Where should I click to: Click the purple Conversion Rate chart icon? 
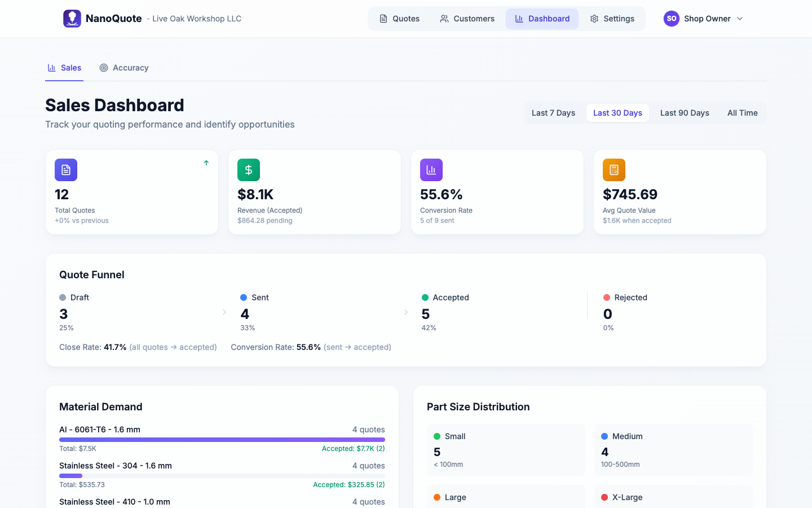431,169
